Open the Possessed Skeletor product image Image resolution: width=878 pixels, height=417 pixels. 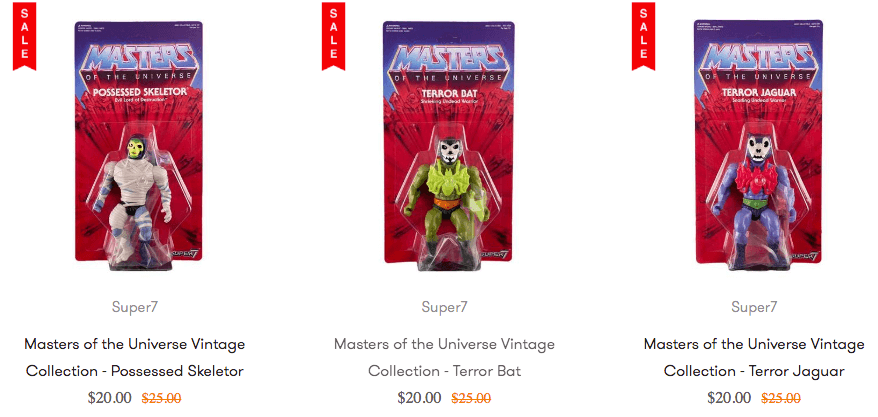(138, 146)
